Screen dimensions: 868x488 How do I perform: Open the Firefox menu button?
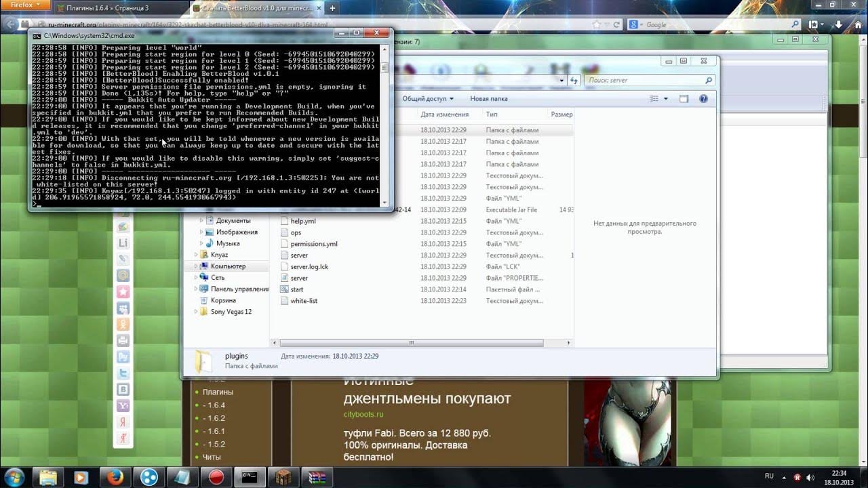pyautogui.click(x=25, y=5)
